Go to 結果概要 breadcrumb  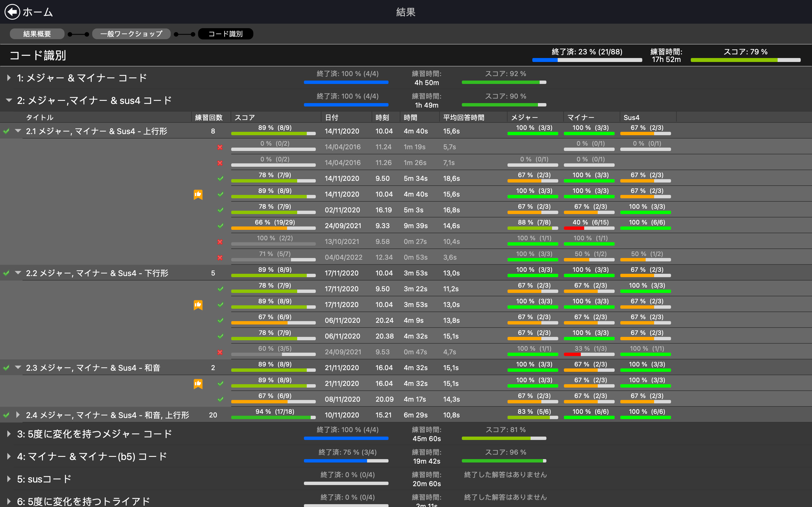(x=37, y=34)
